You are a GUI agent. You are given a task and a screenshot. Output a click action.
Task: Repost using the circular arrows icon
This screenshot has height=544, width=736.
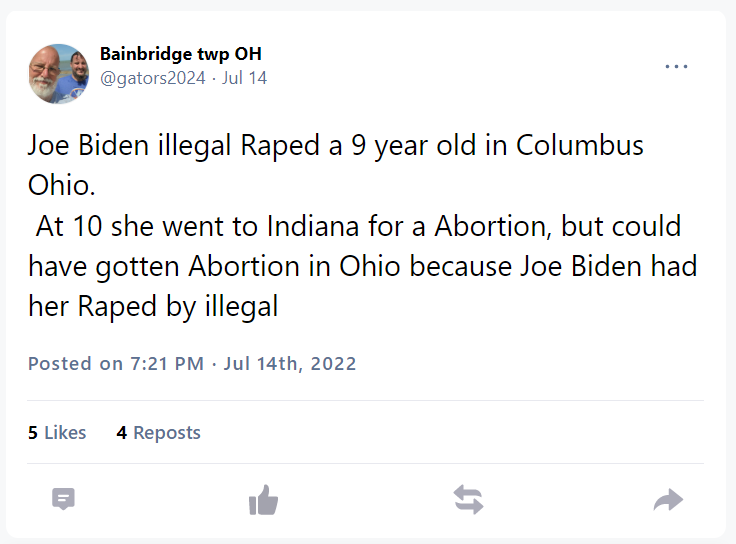[468, 499]
